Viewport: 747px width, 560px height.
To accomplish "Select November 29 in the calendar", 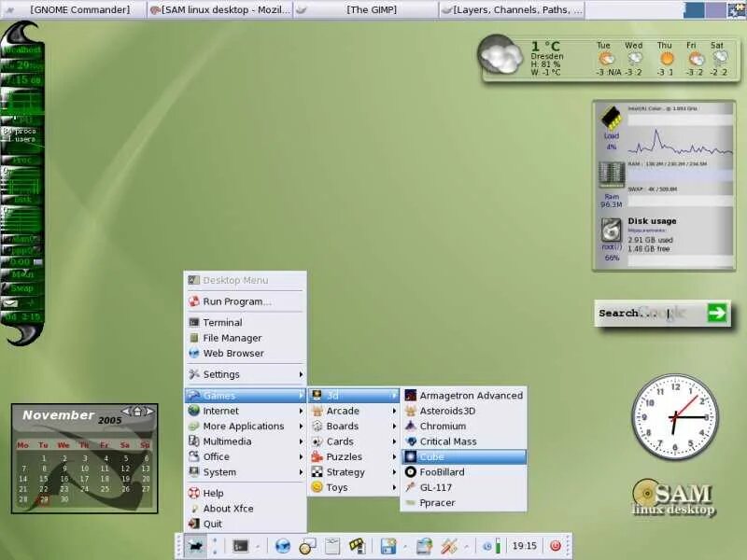I will (x=44, y=499).
